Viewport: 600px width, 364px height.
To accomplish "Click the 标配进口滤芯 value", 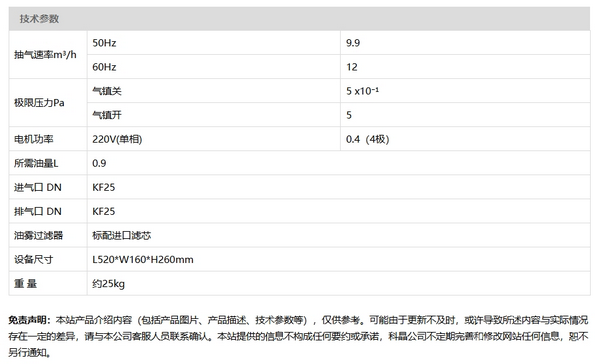I will pos(122,235).
